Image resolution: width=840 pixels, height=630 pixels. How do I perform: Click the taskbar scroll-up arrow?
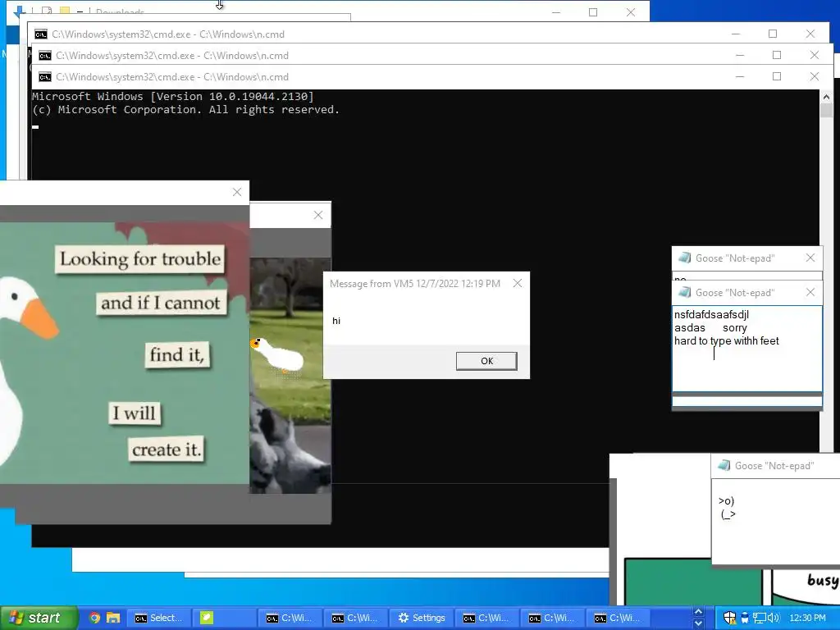[x=699, y=612]
